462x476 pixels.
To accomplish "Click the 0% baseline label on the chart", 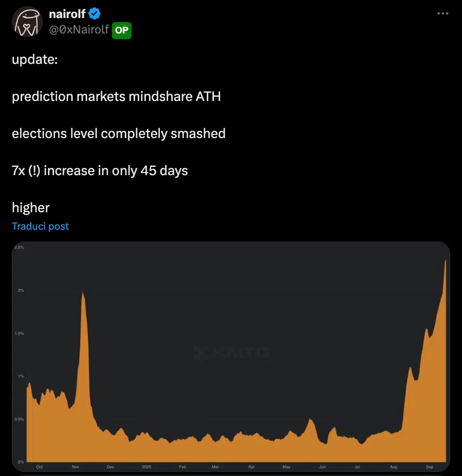I will pos(20,462).
